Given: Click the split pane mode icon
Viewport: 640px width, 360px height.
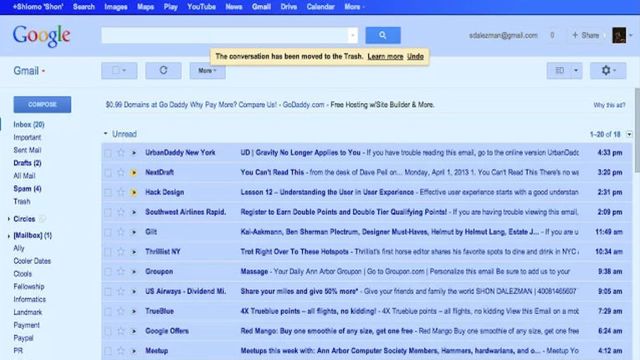Looking at the screenshot, I should [x=559, y=71].
